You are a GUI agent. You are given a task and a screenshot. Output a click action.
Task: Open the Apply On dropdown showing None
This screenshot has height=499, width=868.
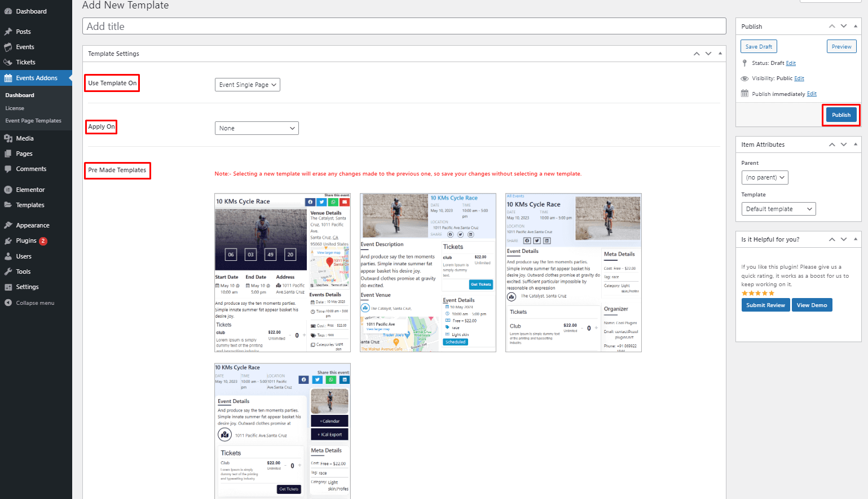tap(257, 128)
